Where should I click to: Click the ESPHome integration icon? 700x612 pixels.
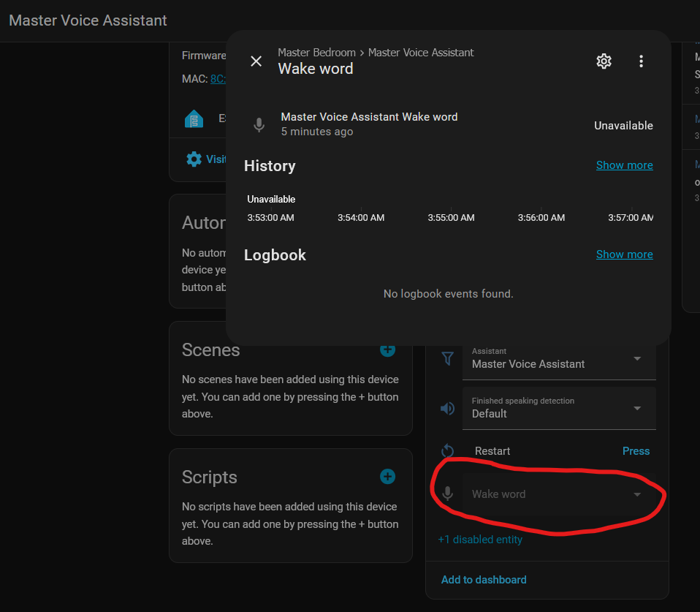coord(194,118)
